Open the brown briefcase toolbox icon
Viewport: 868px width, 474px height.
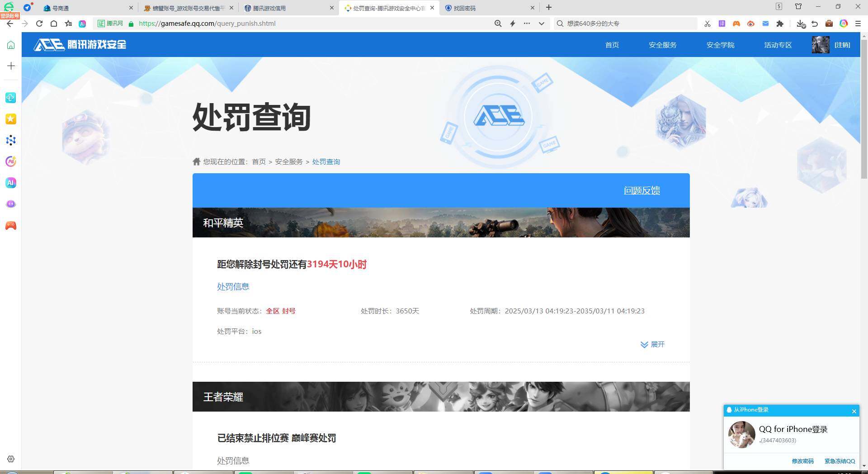[x=829, y=24]
